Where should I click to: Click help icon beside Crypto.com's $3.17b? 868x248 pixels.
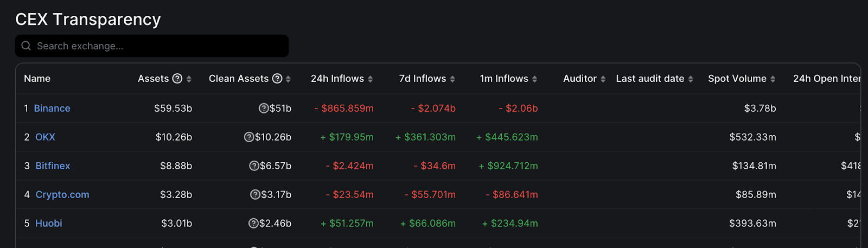click(x=255, y=195)
